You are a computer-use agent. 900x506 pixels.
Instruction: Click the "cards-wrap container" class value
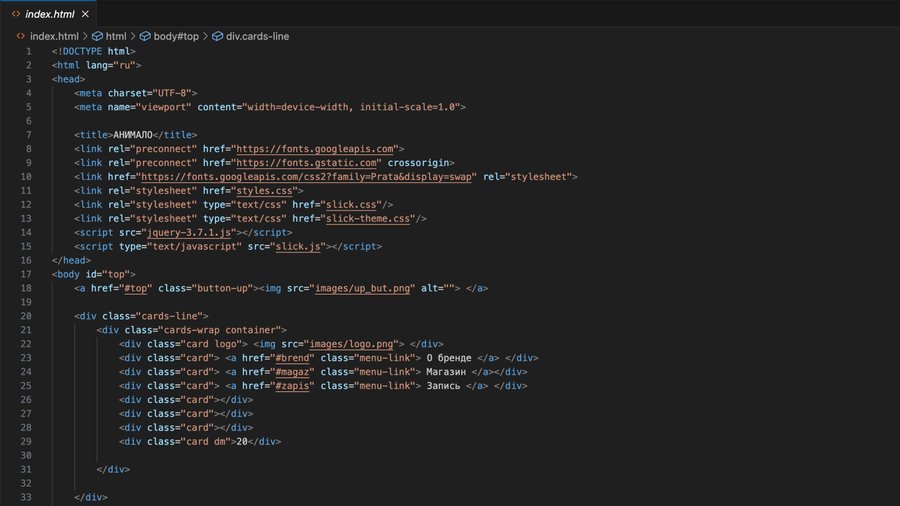coord(220,330)
